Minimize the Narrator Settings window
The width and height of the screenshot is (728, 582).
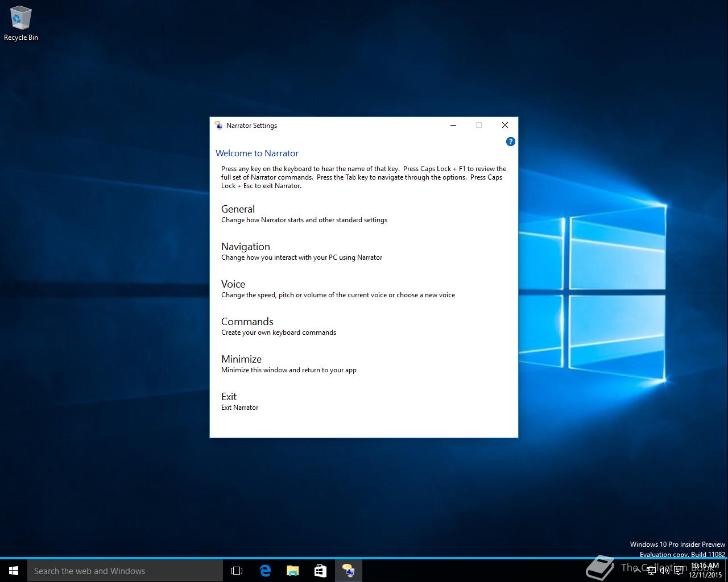pos(453,126)
